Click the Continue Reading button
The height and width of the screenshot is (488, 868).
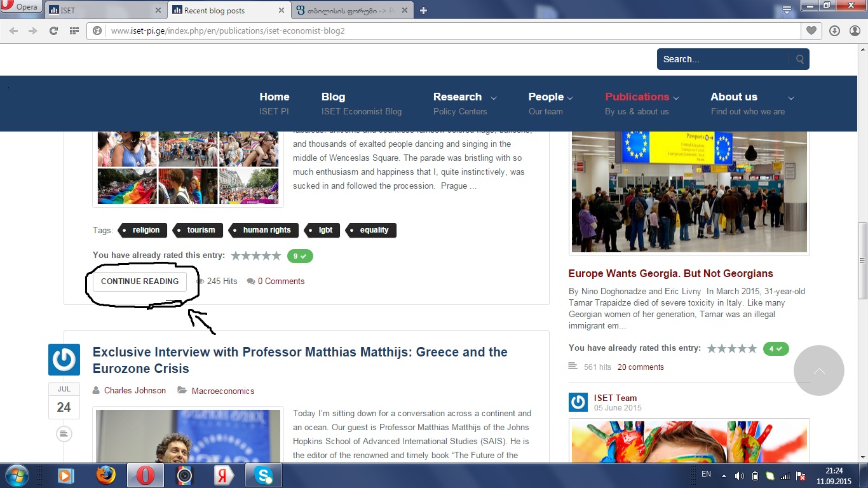coord(140,281)
